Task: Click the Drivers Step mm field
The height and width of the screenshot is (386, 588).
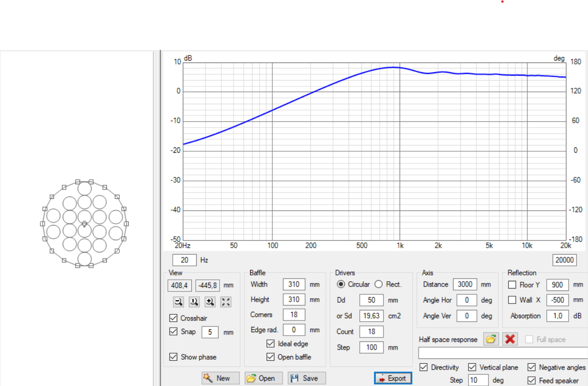Action: [x=371, y=347]
